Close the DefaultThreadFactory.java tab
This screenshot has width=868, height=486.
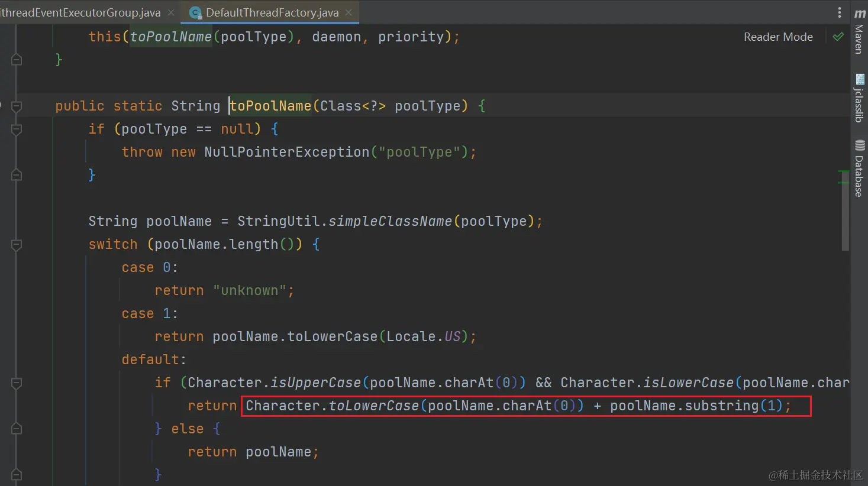tap(349, 12)
